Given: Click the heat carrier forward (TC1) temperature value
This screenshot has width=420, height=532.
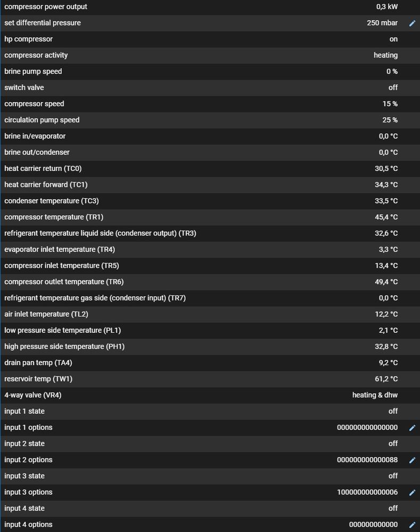Looking at the screenshot, I should 386,185.
